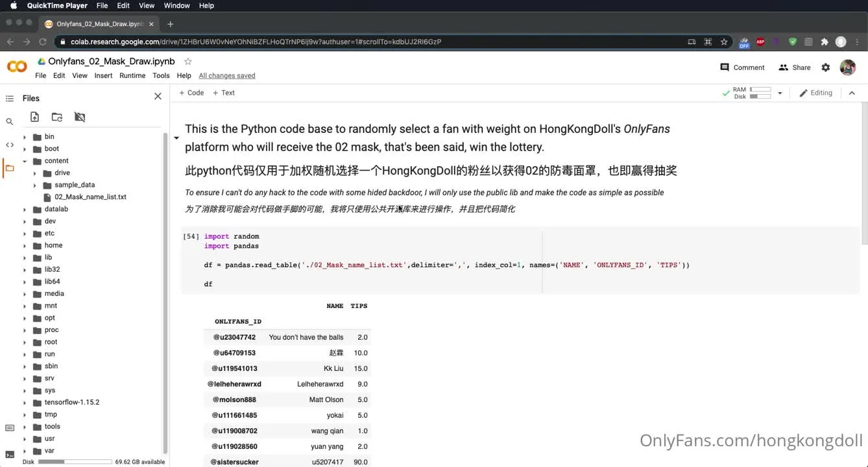Expand the sample_data folder
Viewport: 868px width, 467px height.
(x=35, y=186)
